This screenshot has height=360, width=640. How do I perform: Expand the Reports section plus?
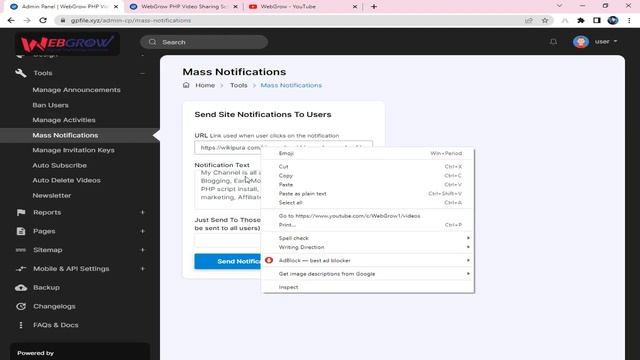[142, 212]
